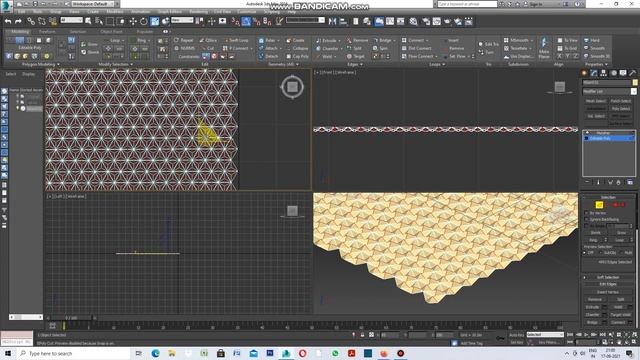Select the Multi preview selection radio
The width and height of the screenshot is (640, 360).
coord(621,253)
